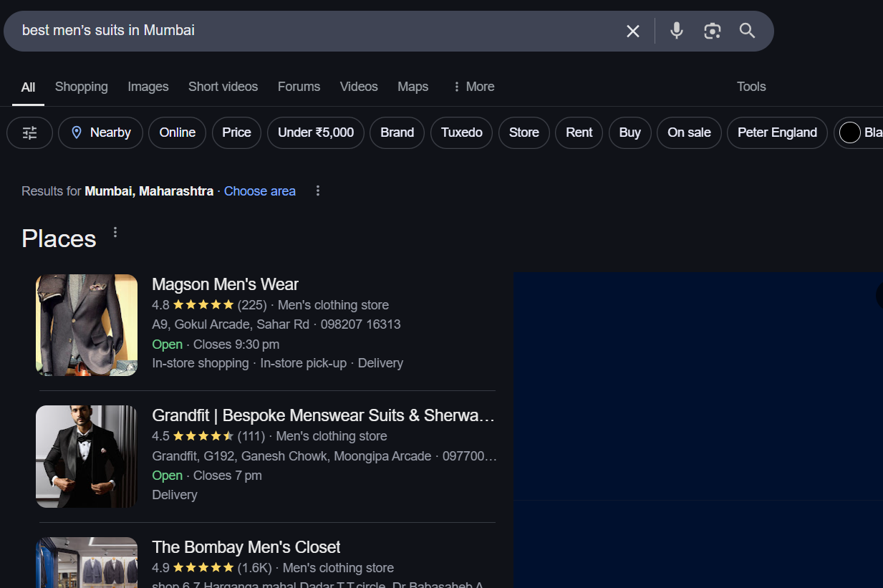This screenshot has width=883, height=588.
Task: Open the search filters slider icon
Action: pos(29,132)
